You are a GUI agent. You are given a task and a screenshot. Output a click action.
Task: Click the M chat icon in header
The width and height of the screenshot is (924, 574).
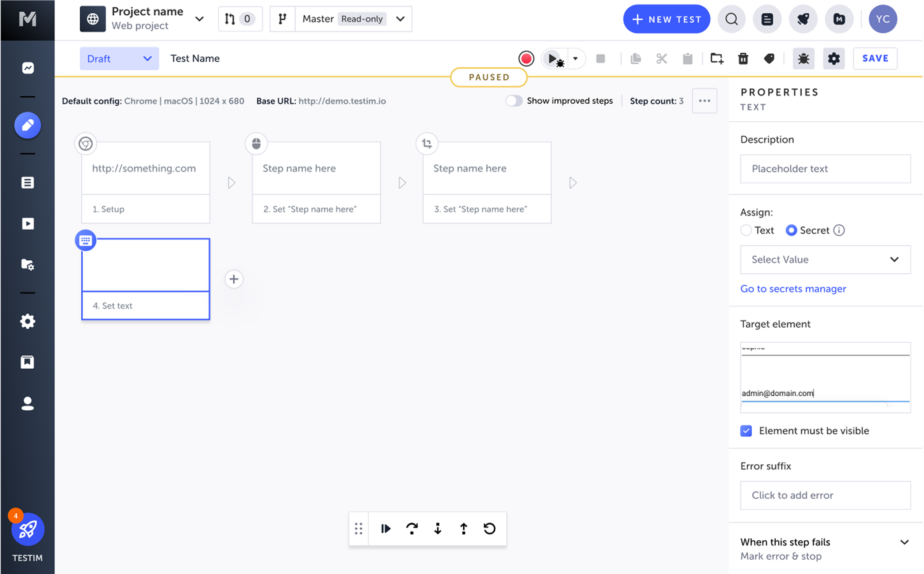840,19
